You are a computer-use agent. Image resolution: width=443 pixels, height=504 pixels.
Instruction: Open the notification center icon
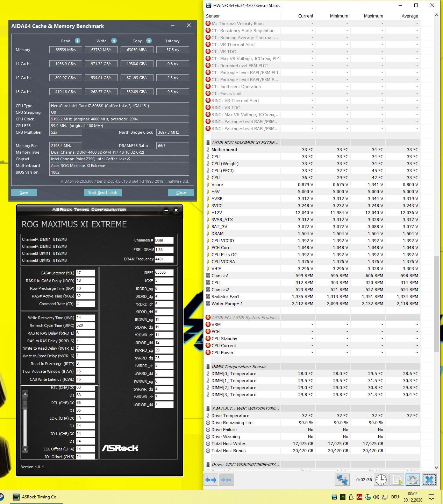(431, 497)
